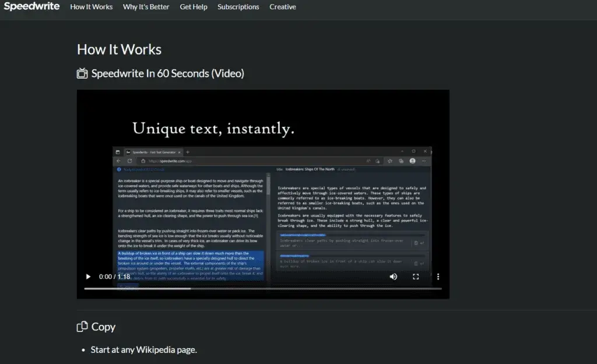Open the video's three-dot more options menu
The height and width of the screenshot is (364, 597).
click(x=438, y=277)
